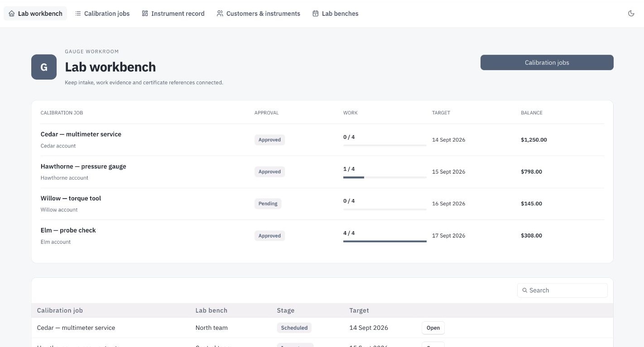The width and height of the screenshot is (644, 347).
Task: Select Elm — probe check job title
Action: coord(68,230)
